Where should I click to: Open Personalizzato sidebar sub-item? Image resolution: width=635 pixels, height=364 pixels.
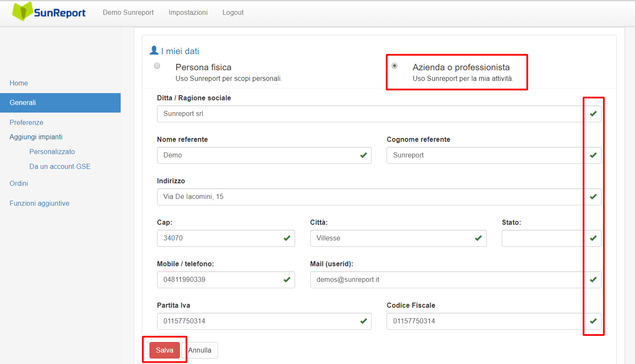coord(52,152)
